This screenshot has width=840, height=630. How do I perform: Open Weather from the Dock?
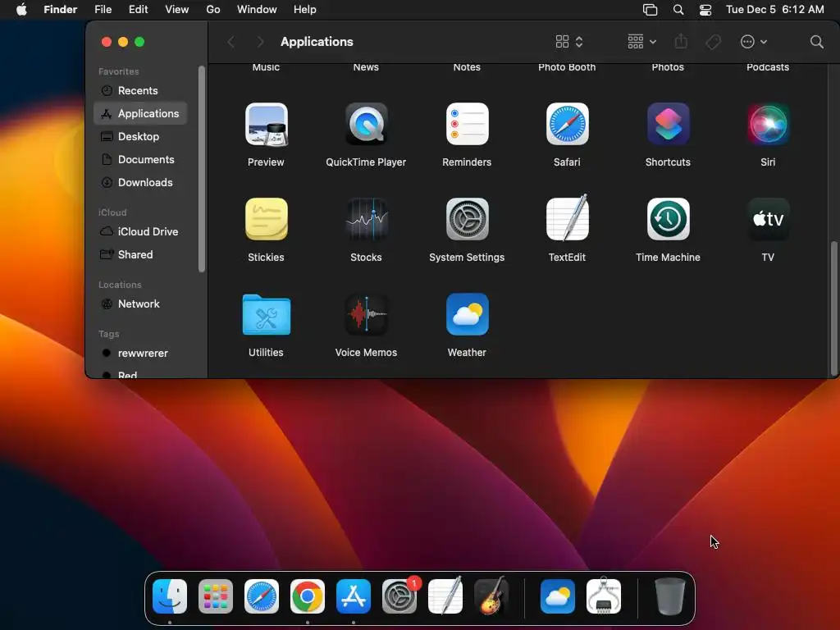[558, 596]
